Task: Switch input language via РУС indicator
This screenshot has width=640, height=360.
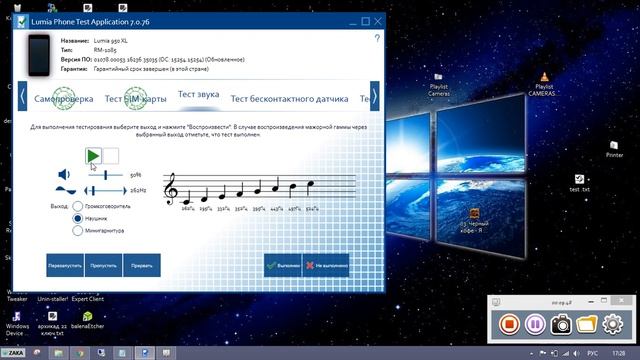Action: (593, 353)
